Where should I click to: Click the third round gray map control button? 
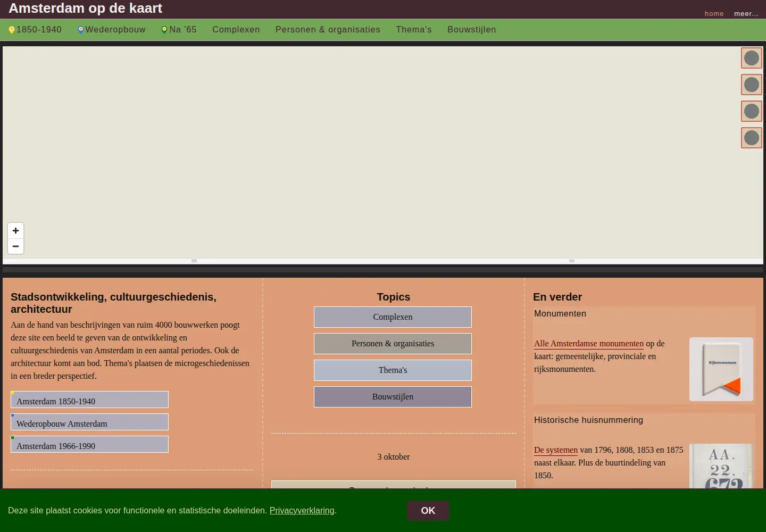coord(752,111)
